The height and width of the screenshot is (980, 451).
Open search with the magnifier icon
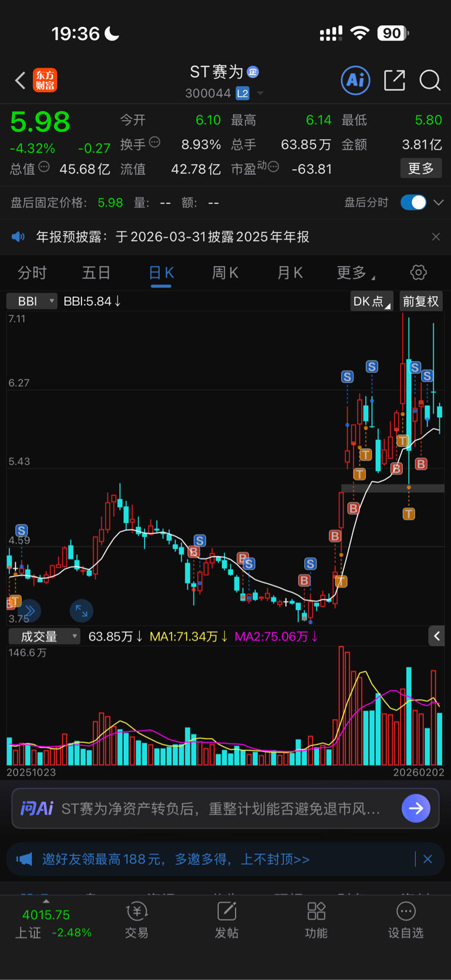click(430, 80)
